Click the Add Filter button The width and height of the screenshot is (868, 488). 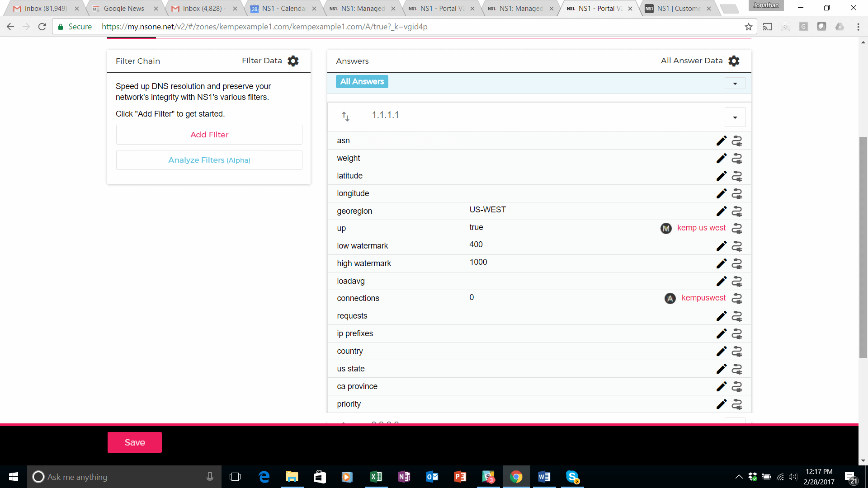click(209, 135)
